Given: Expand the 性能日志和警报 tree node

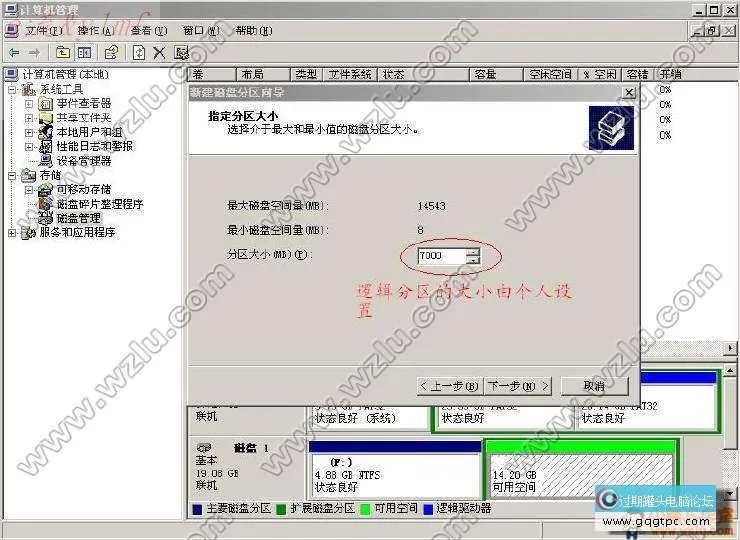Looking at the screenshot, I should [x=29, y=146].
